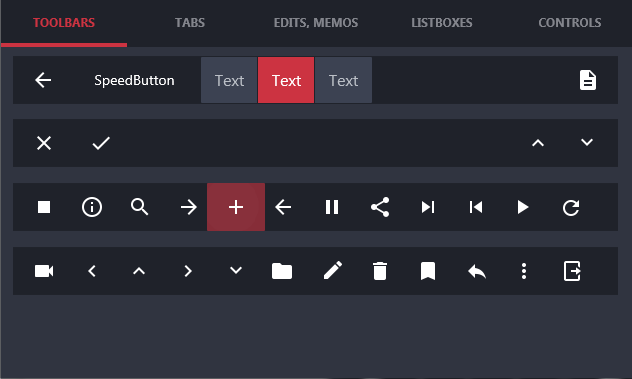Select the Text segment nearest SpeedButton
The image size is (632, 379).
click(x=229, y=80)
